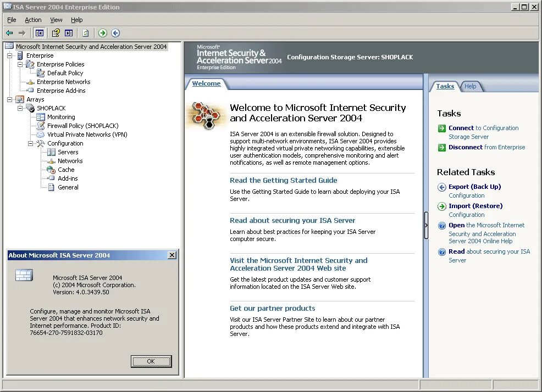Click the Open Online Help question icon
Screen dimensions: 542x392
click(442, 226)
